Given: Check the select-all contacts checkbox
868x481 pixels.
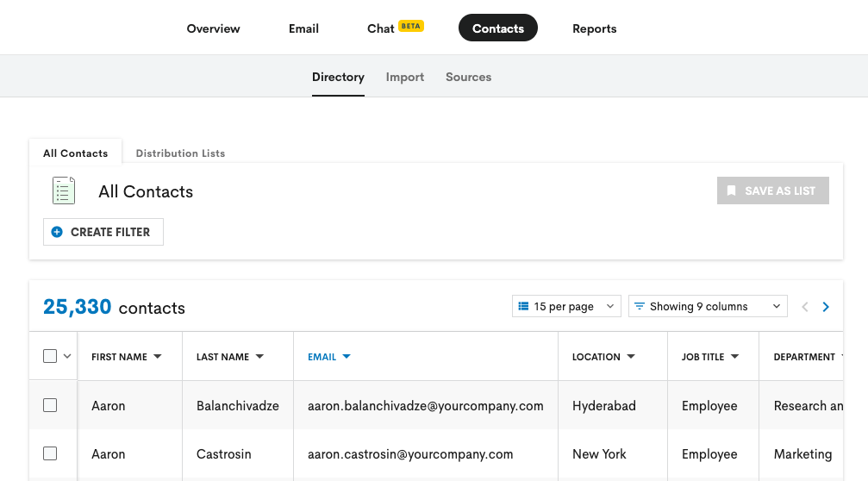Looking at the screenshot, I should (50, 356).
